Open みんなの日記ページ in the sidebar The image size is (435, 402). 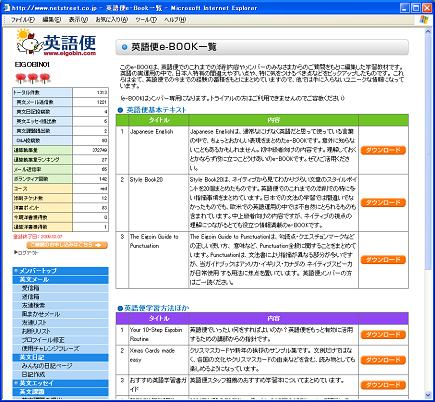click(x=47, y=366)
